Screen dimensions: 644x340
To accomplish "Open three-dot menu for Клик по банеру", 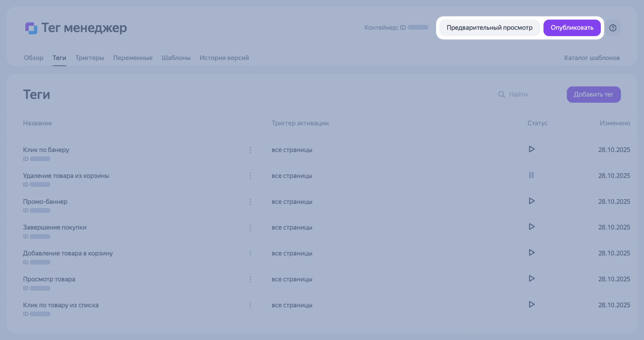I will click(250, 150).
